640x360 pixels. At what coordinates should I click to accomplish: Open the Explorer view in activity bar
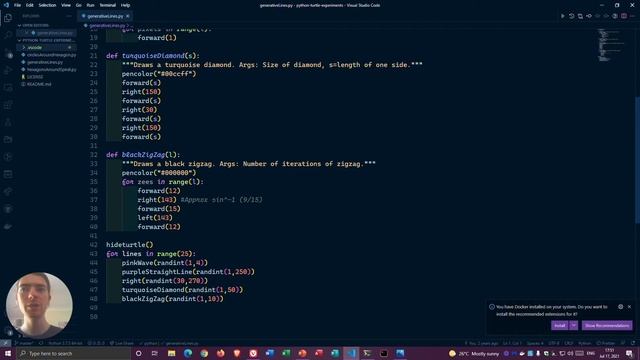(8, 18)
